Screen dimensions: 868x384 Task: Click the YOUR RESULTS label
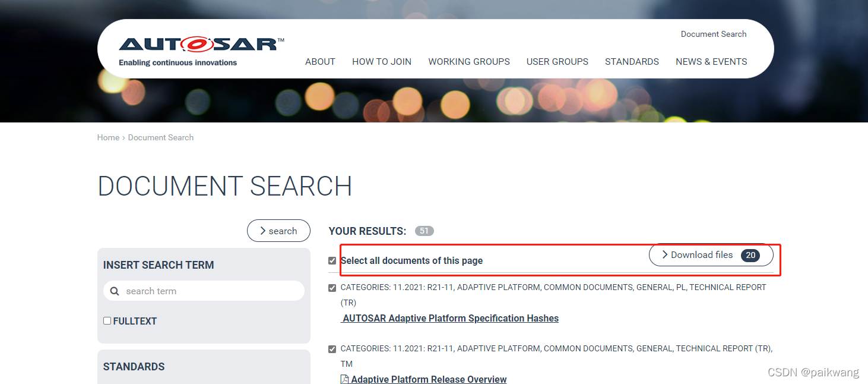pyautogui.click(x=368, y=231)
